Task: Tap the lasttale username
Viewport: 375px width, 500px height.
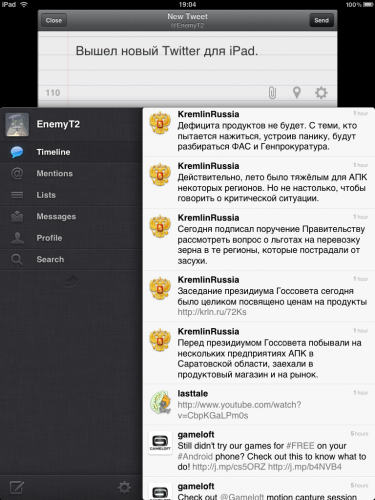Action: [193, 394]
